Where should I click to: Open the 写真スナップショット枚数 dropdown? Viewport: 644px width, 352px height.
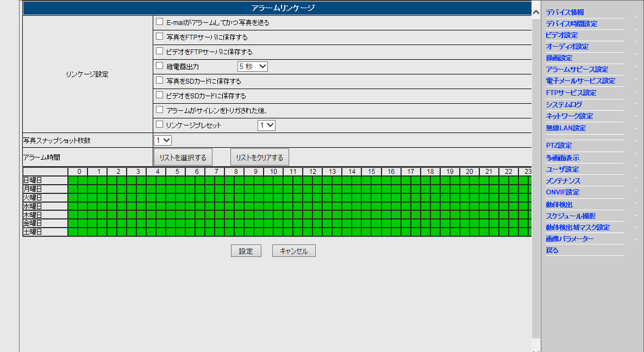[162, 141]
